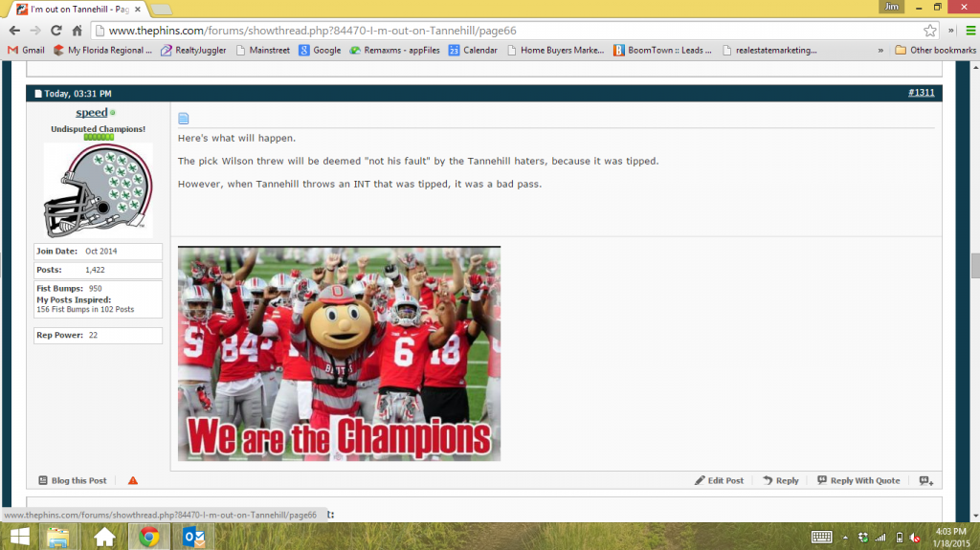
Task: Open Home Buyers Marke... bookmark
Action: pos(556,50)
